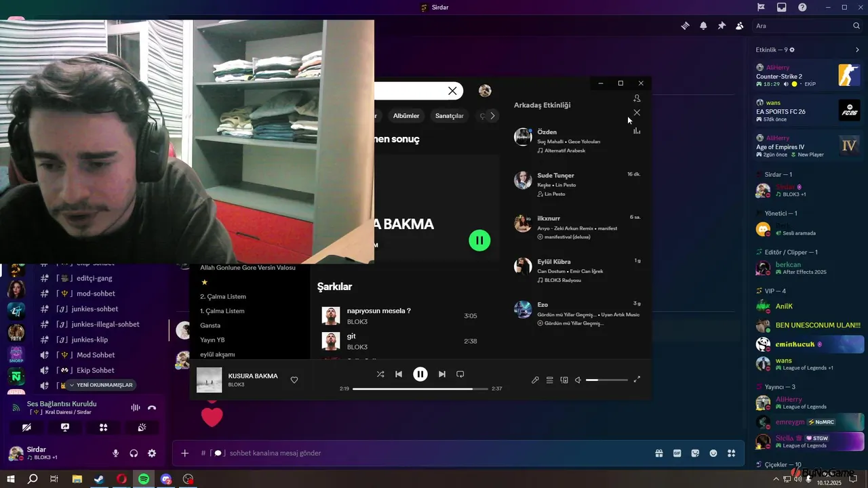868x488 pixels.
Task: Open Discord threads icon
Action: (x=686, y=26)
